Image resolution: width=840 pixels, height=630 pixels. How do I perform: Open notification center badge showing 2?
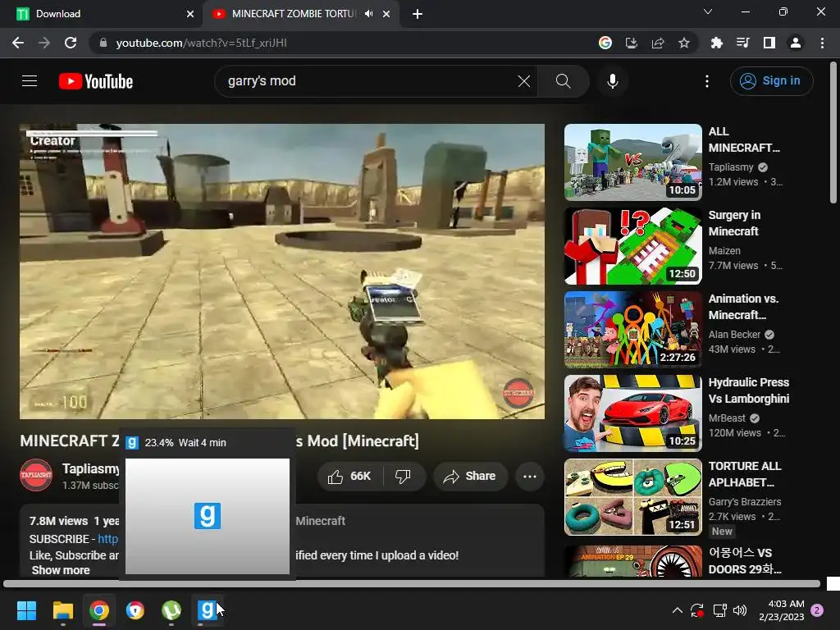[x=818, y=610]
